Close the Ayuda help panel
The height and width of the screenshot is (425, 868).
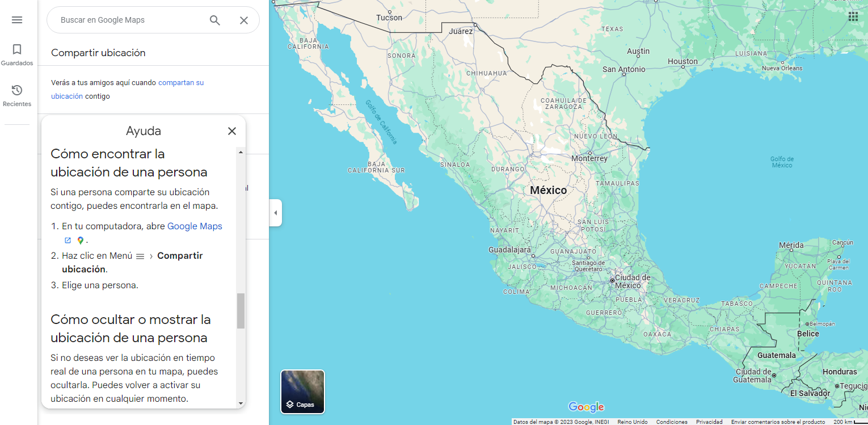(232, 131)
